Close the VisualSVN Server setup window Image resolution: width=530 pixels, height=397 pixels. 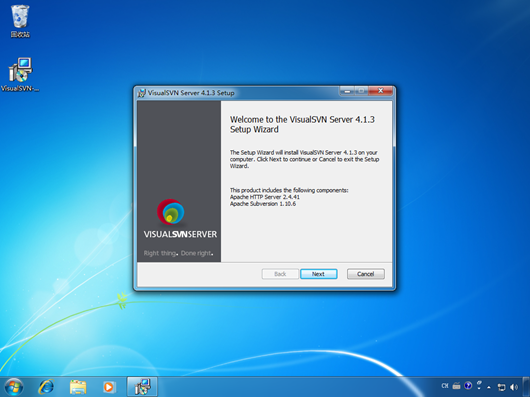tap(381, 91)
